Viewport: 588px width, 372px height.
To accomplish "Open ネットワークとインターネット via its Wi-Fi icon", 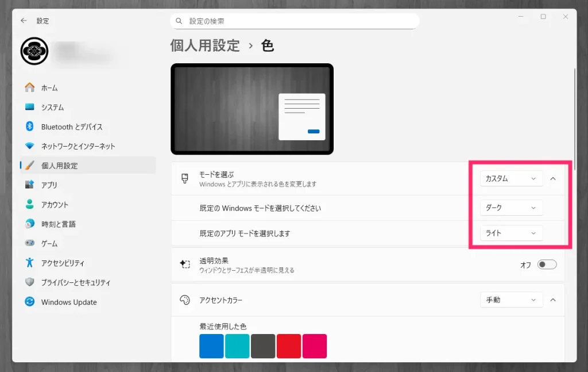I will click(x=30, y=146).
